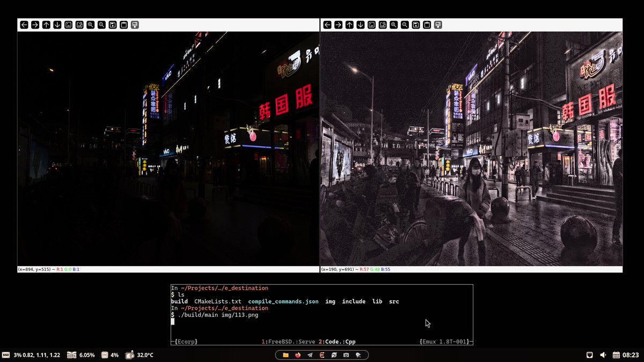Click the clipboard icon in the right viewer toolbar

(427, 25)
